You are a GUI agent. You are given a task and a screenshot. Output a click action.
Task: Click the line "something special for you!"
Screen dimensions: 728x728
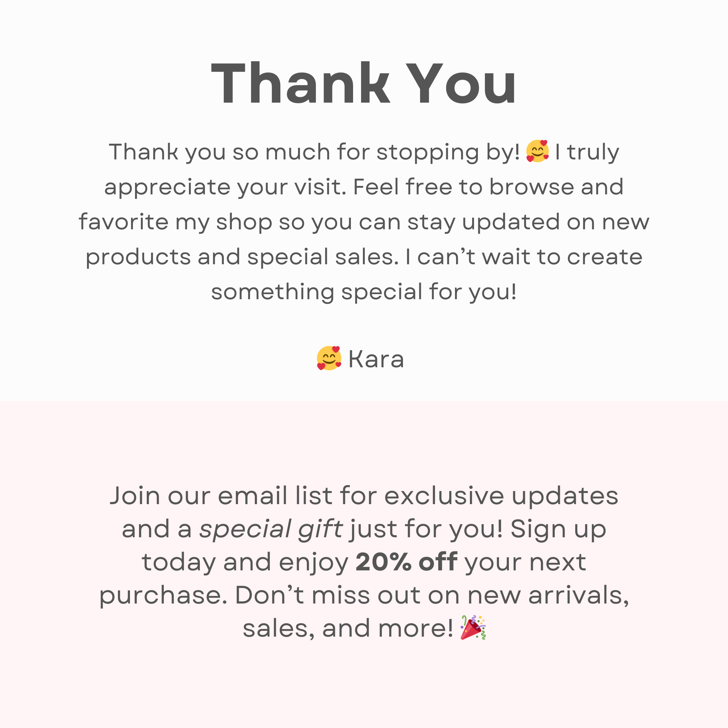click(364, 292)
